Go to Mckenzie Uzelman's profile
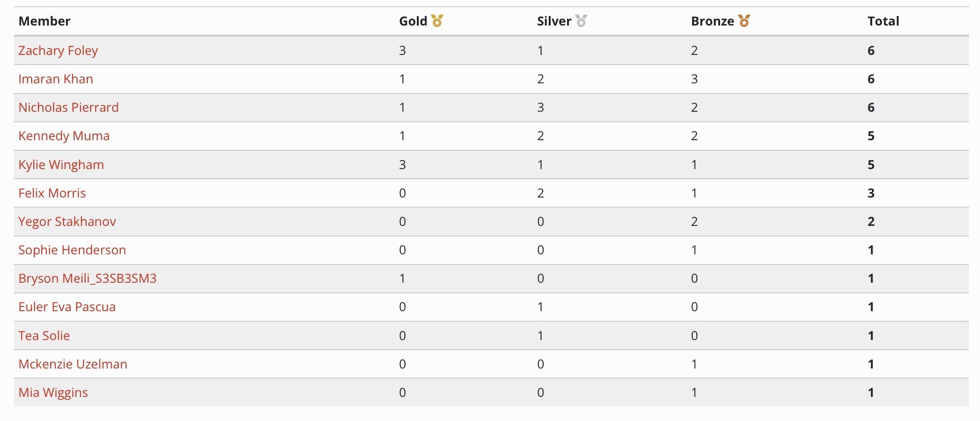The height and width of the screenshot is (421, 980). (x=73, y=364)
